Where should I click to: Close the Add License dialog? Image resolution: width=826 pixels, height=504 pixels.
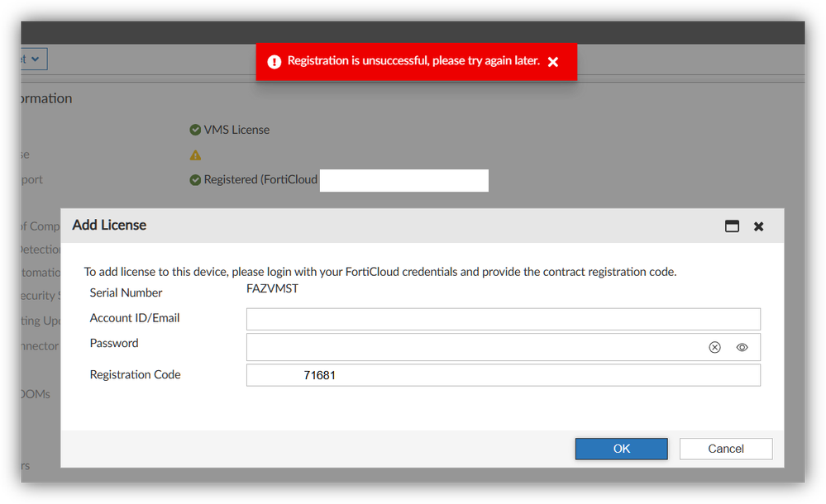tap(758, 226)
